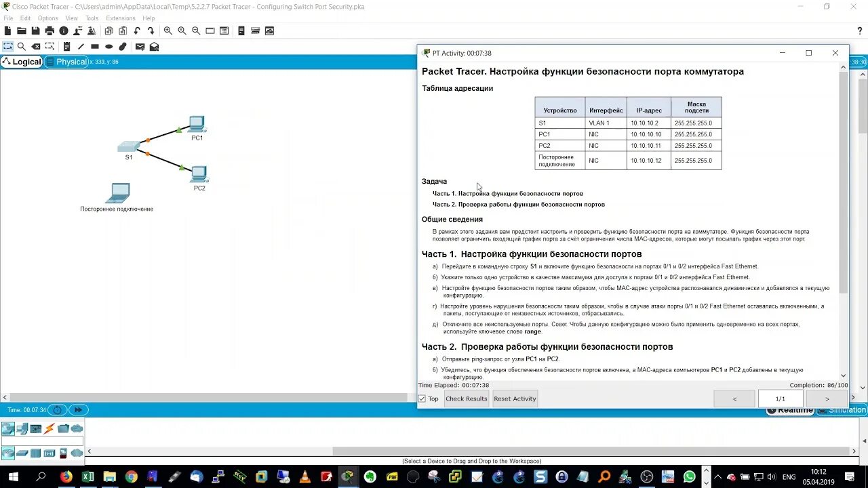Image resolution: width=868 pixels, height=488 pixels.
Task: Switch to Logical workspace view
Action: pos(22,62)
